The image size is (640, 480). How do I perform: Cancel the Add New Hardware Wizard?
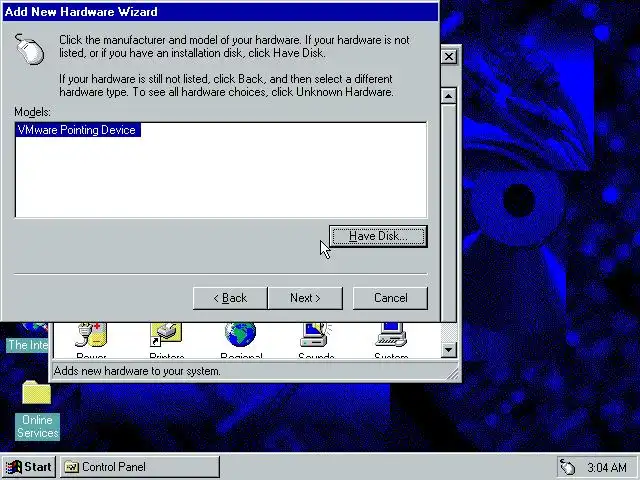click(390, 298)
